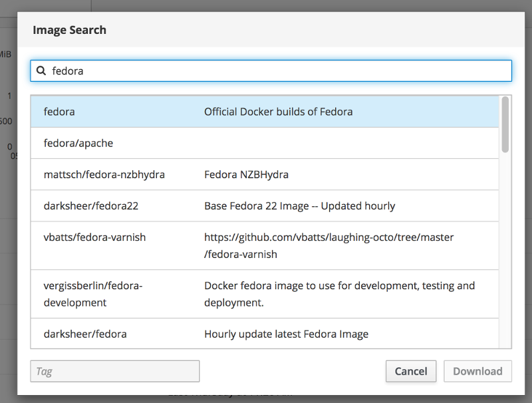Choose the darksheer/fedora22 image

click(265, 206)
